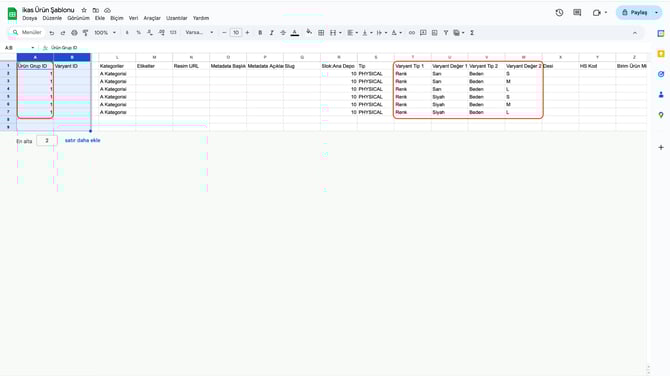Image resolution: width=670 pixels, height=376 pixels.
Task: Click the insert chart icon
Action: tap(435, 33)
